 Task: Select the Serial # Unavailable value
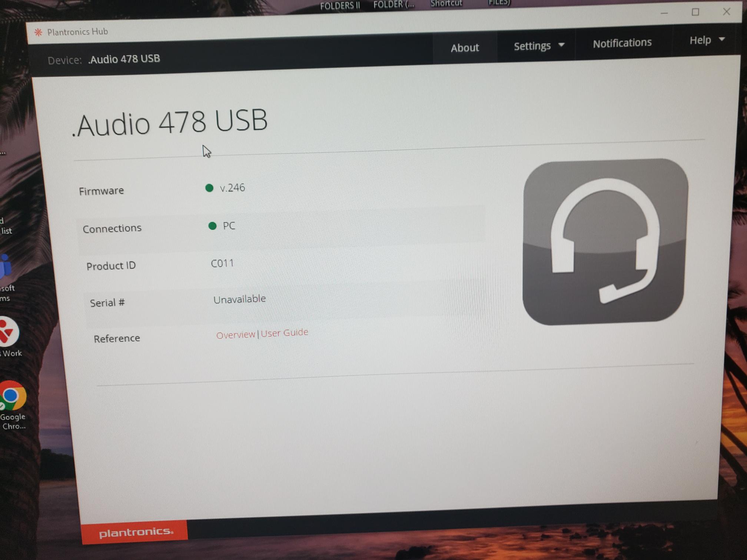pos(239,299)
